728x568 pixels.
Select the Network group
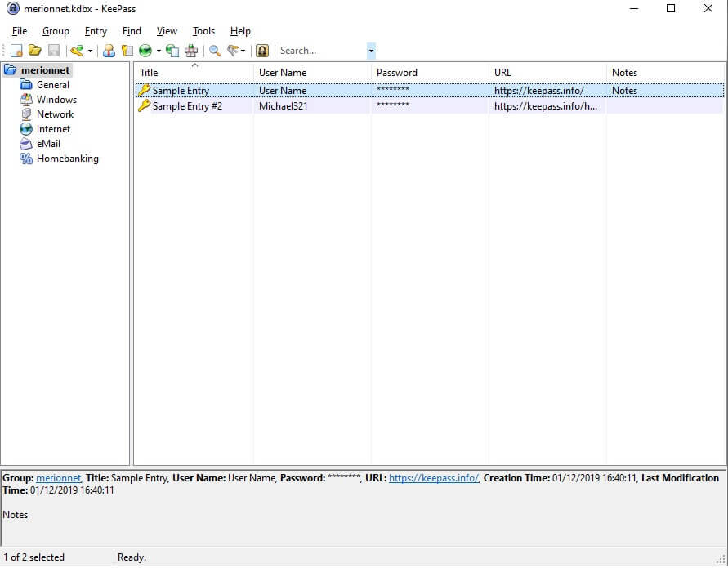(56, 114)
